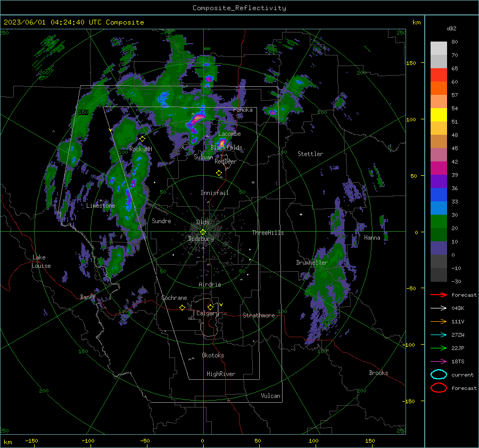The width and height of the screenshot is (479, 448).
Task: Click the yellow diamond marker near RockyMH
Action: click(142, 139)
